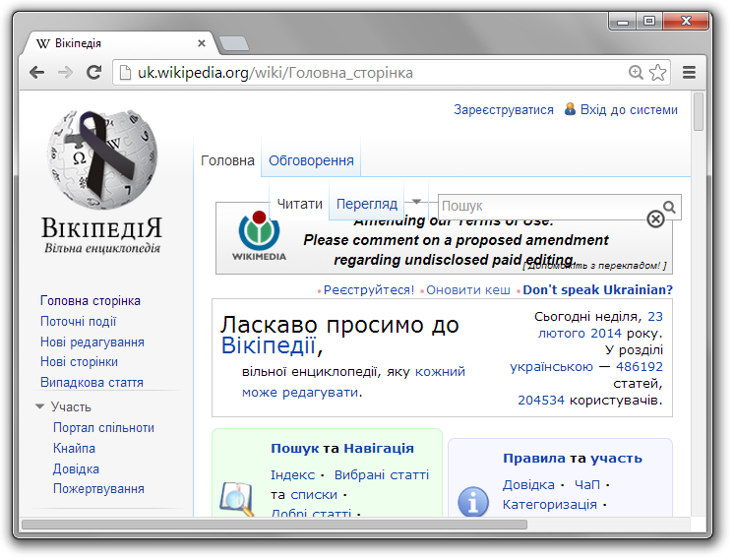
Task: Click Зареєструватися link
Action: click(504, 109)
